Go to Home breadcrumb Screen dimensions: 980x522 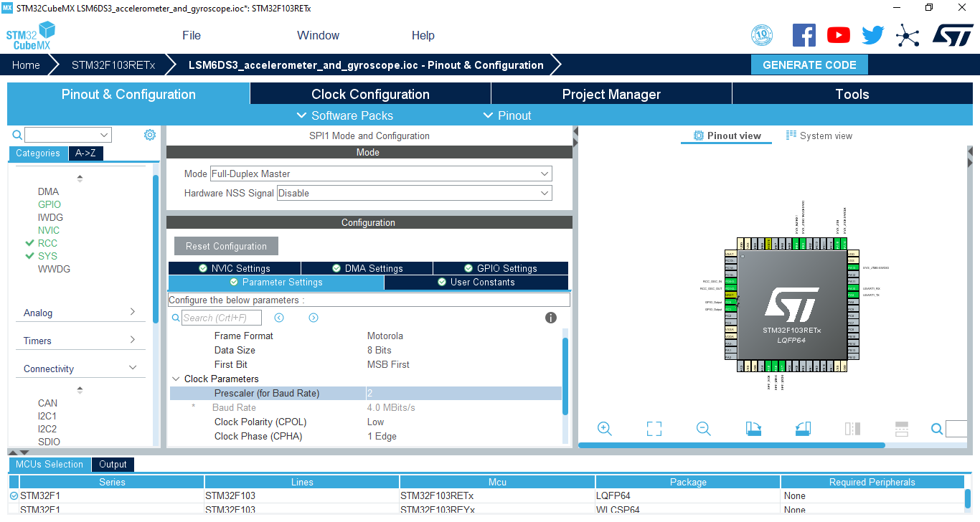(26, 65)
